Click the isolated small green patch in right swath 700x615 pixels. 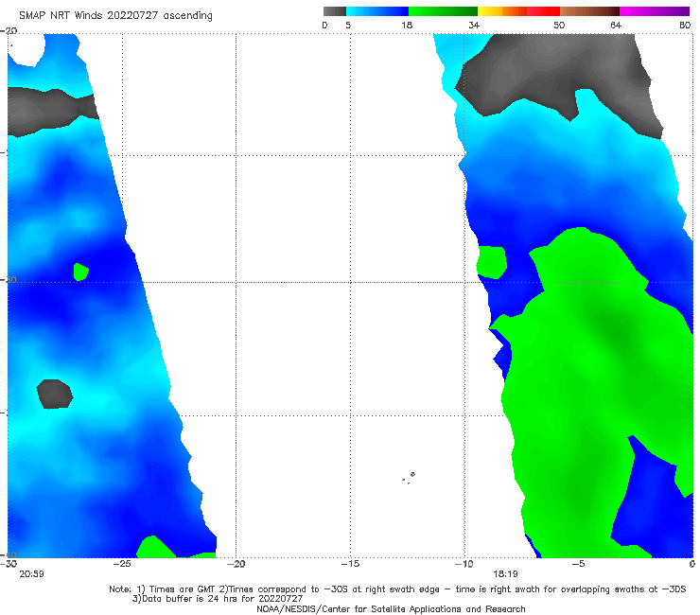point(492,262)
